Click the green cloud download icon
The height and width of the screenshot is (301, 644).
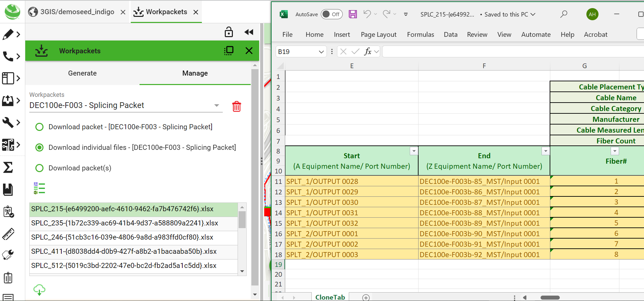pyautogui.click(x=39, y=290)
